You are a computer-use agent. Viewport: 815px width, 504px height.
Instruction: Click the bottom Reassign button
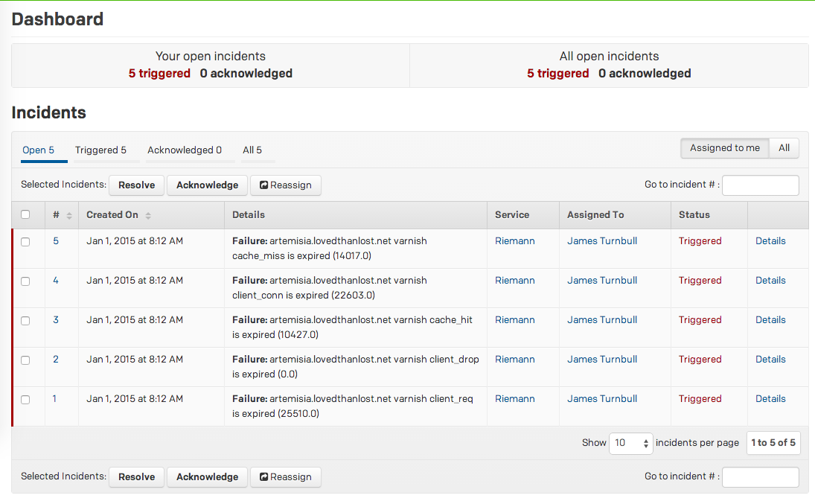[286, 477]
